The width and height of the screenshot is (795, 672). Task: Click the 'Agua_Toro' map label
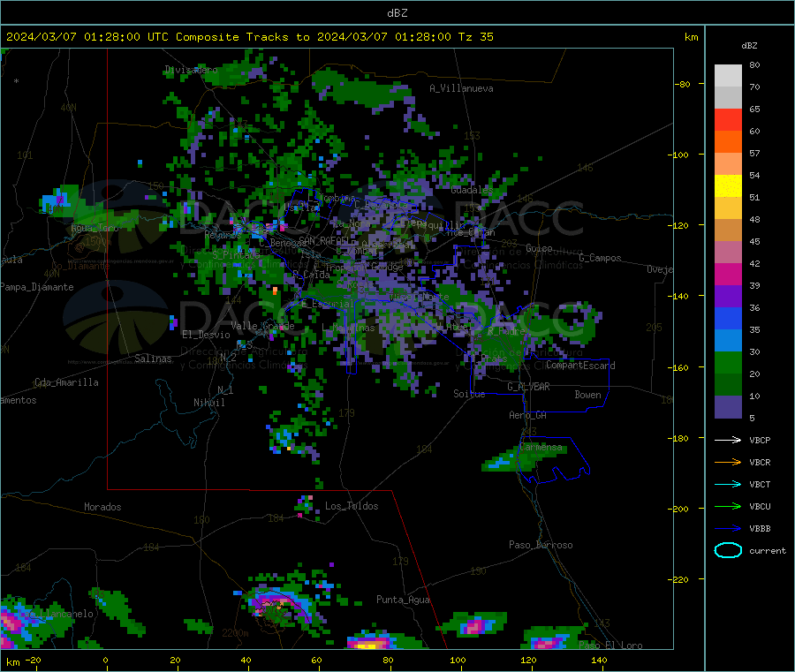(x=95, y=228)
